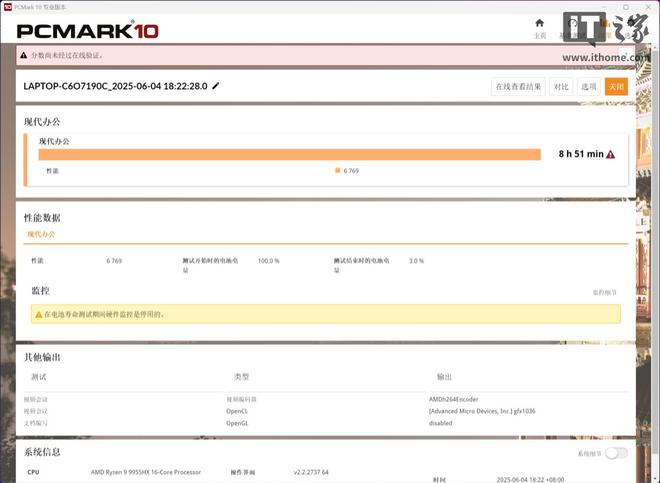Viewport: 660px width, 483px height.
Task: Click the AMD Ryzen 9 9955HX 16-Core Processor text
Action: (146, 472)
